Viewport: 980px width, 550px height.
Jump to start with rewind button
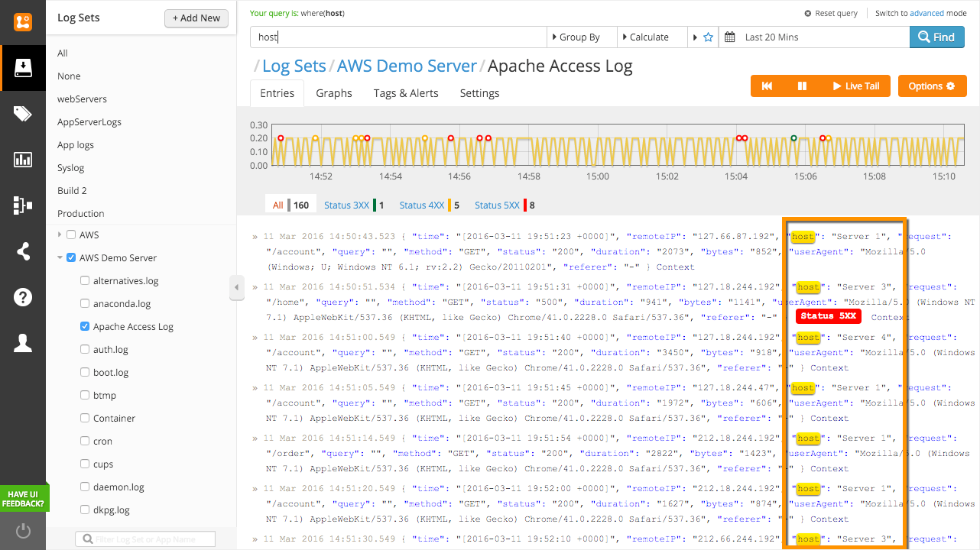(x=767, y=86)
